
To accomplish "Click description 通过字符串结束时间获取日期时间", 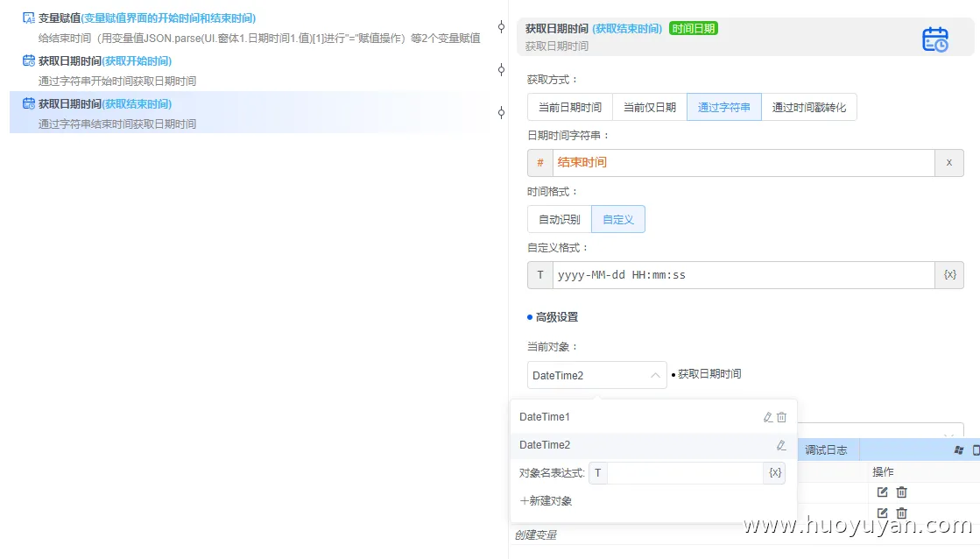I will point(116,124).
